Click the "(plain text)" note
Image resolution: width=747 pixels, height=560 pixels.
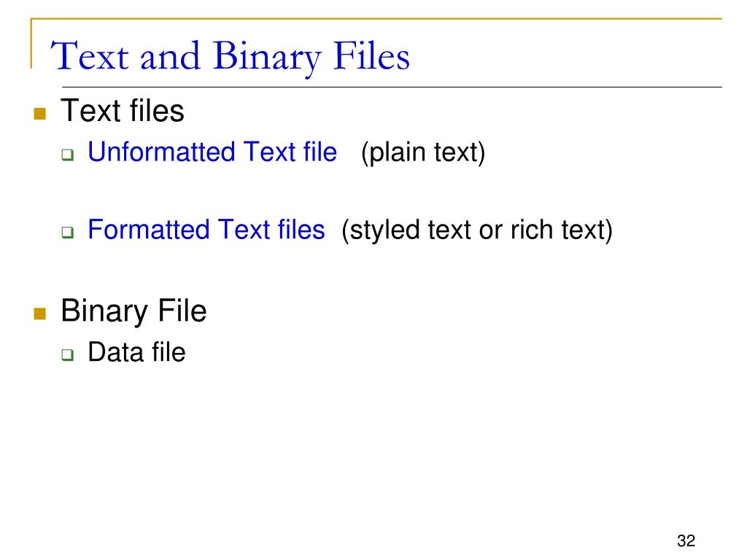click(x=423, y=153)
